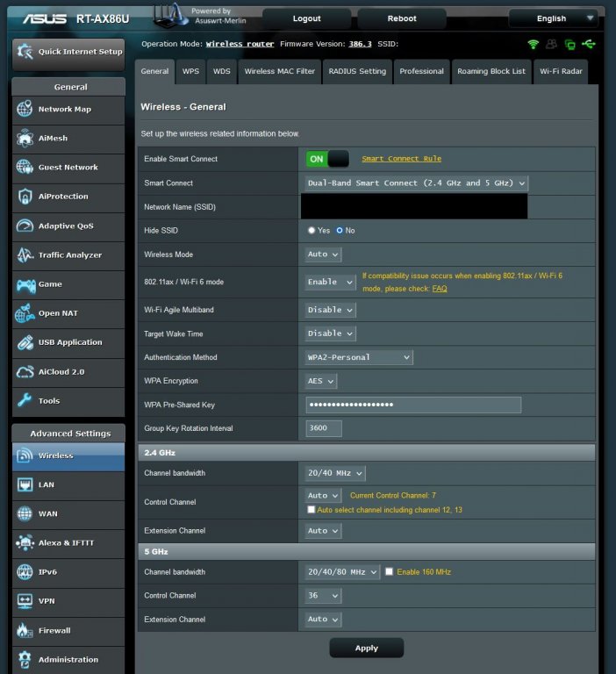
Task: Check the Enable 160 MHz box
Action: pyautogui.click(x=389, y=571)
